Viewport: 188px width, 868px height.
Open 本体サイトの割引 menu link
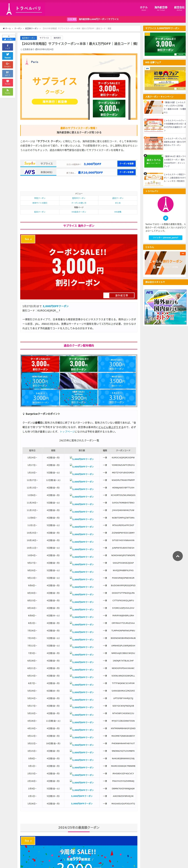click(x=40, y=203)
